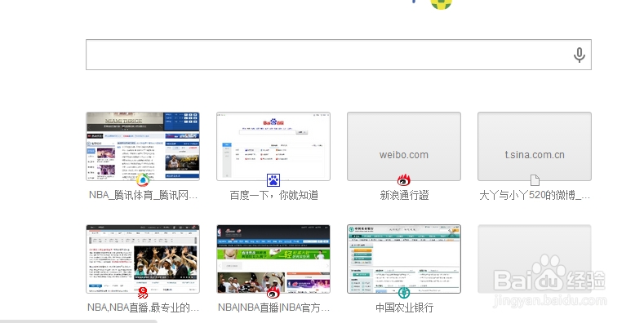The height and width of the screenshot is (323, 644).
Task: Click the Tencent penguin favicon
Action: pyautogui.click(x=143, y=179)
